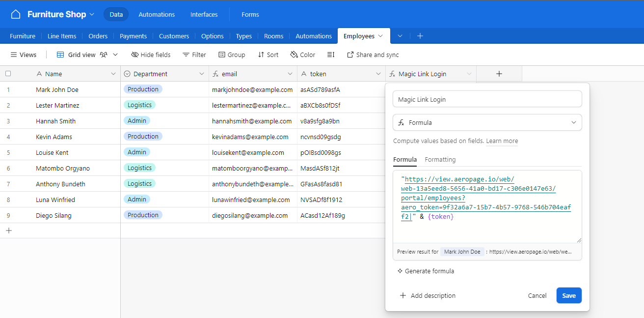The image size is (644, 318).
Task: Add a new table with plus icon
Action: (420, 36)
